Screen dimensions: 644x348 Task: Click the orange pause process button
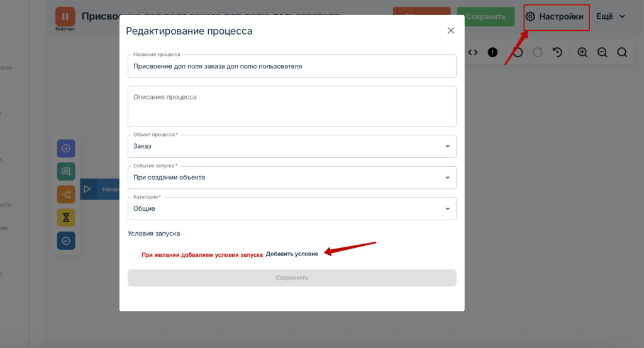pos(65,17)
